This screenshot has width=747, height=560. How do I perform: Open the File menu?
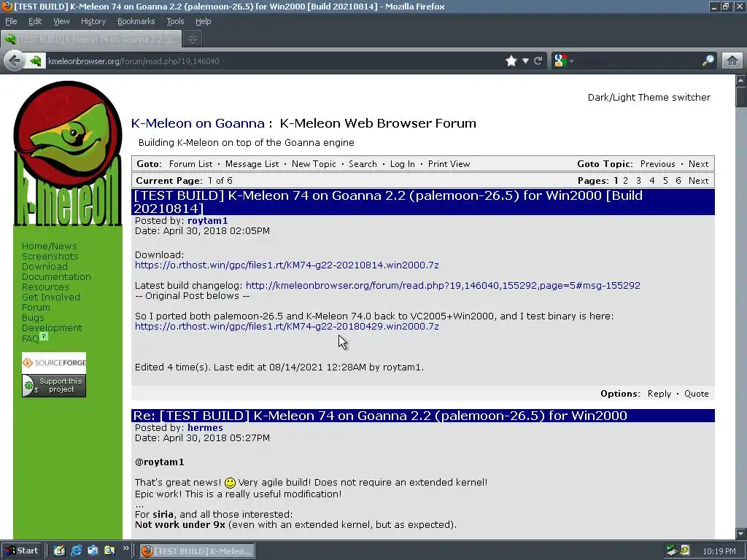[x=11, y=21]
